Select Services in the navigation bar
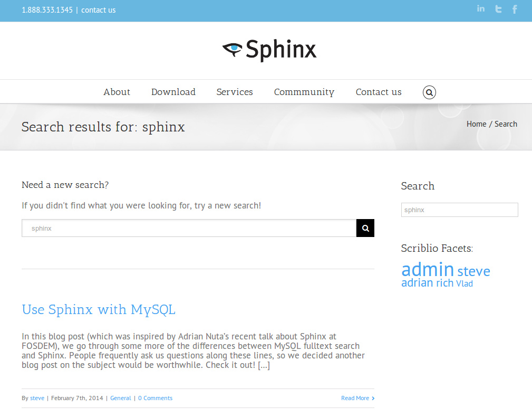 pos(234,92)
